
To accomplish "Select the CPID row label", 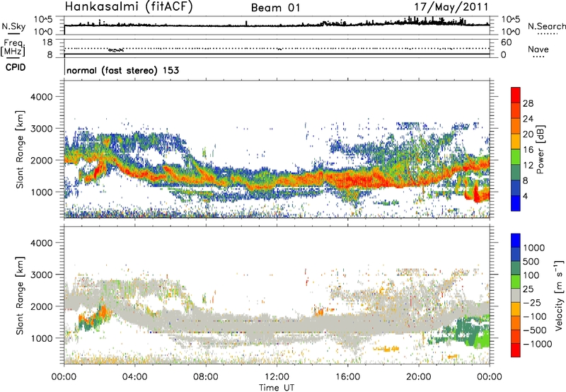I will pos(16,67).
